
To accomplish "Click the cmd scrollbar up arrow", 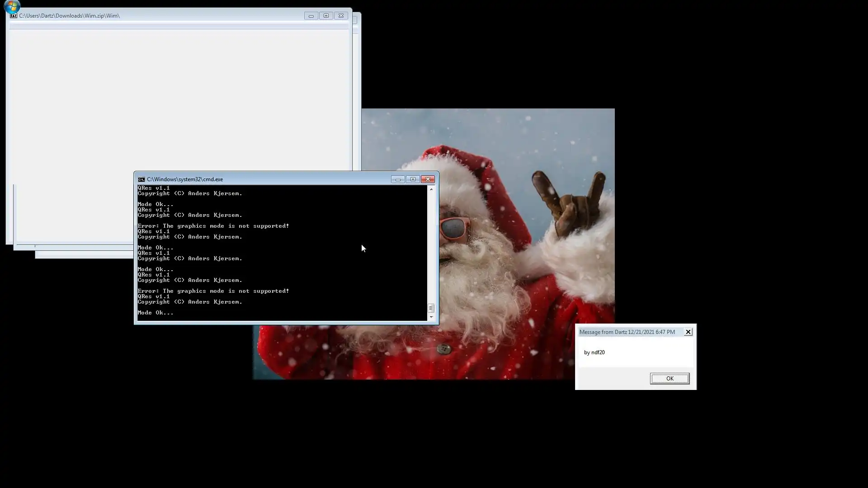I will 431,189.
